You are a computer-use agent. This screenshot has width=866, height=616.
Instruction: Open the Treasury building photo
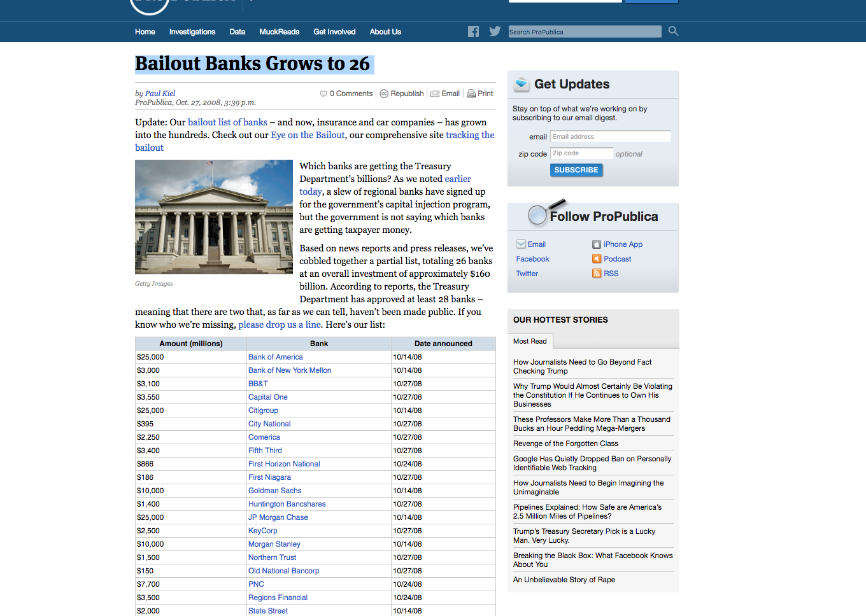pos(214,217)
